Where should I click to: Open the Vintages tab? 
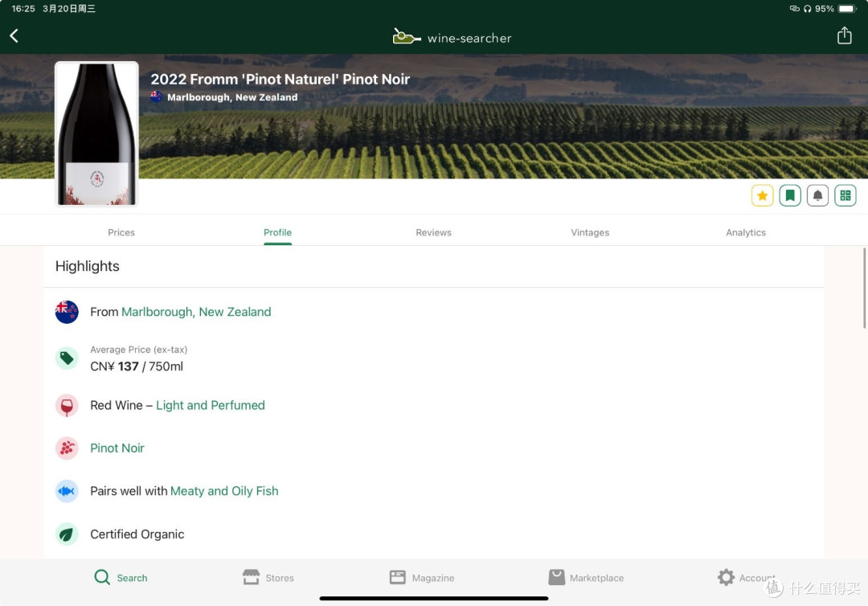(x=590, y=232)
